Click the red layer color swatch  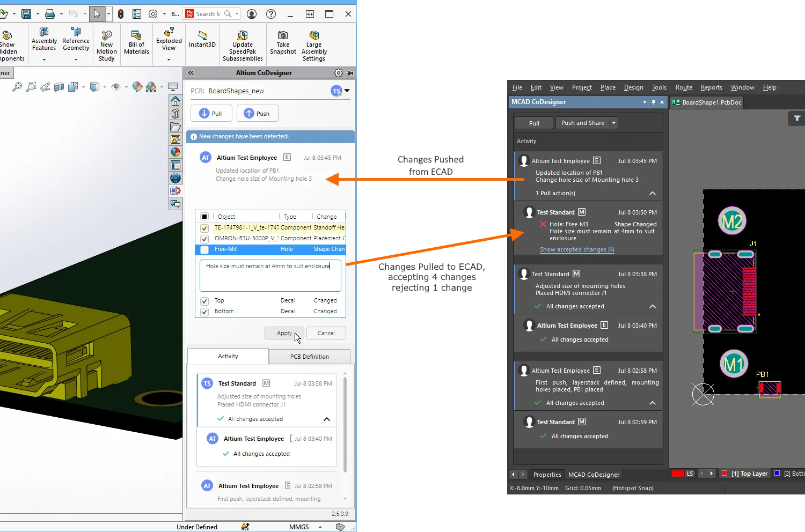678,474
